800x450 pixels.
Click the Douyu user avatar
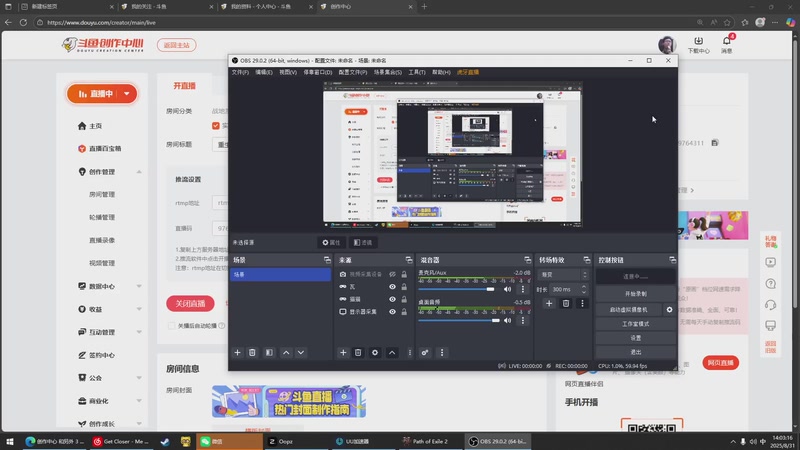667,45
